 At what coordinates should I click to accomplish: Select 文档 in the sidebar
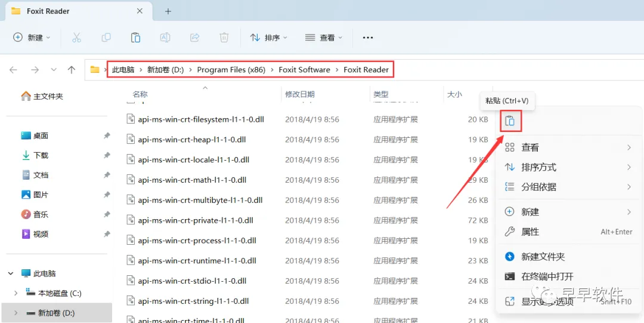point(35,176)
